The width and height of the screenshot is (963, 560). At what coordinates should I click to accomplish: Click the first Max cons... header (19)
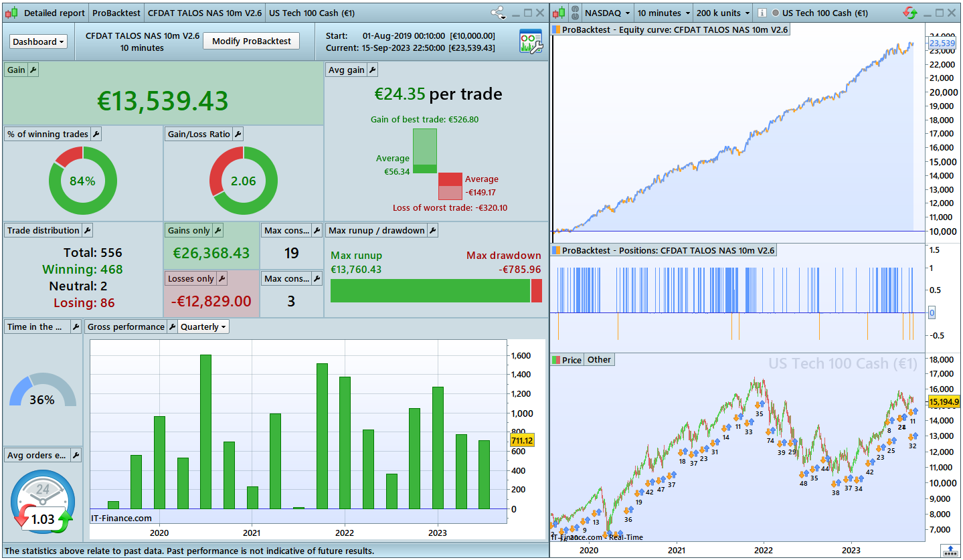(286, 230)
